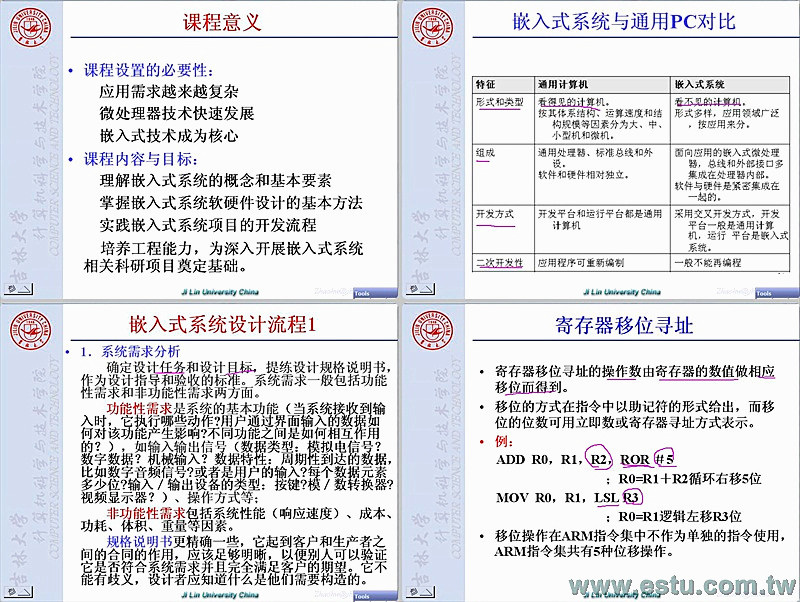Open the pen annotation icon on the PC对比 slide
This screenshot has height=602, width=800.
point(420,289)
